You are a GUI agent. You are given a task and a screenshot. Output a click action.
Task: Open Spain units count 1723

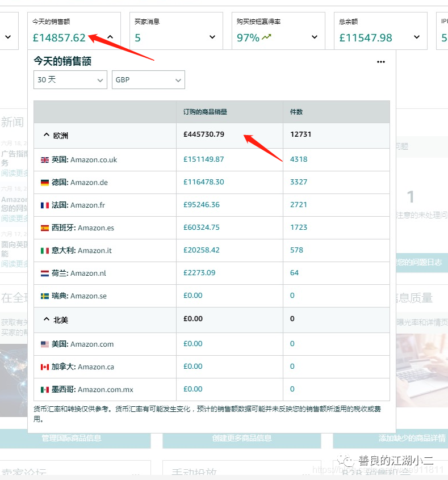[x=299, y=227]
